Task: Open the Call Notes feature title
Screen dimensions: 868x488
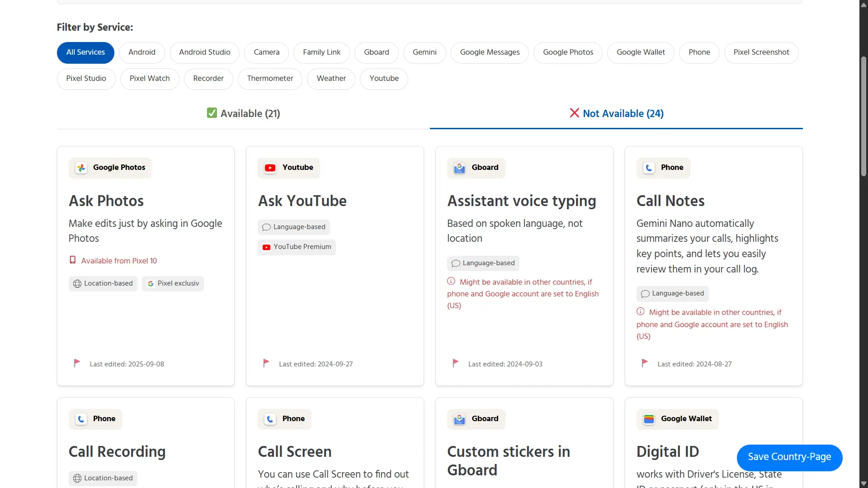Action: click(x=670, y=201)
